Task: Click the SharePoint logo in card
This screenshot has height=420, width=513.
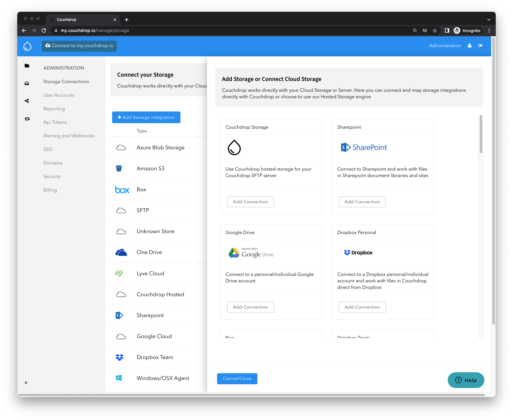Action: point(364,147)
